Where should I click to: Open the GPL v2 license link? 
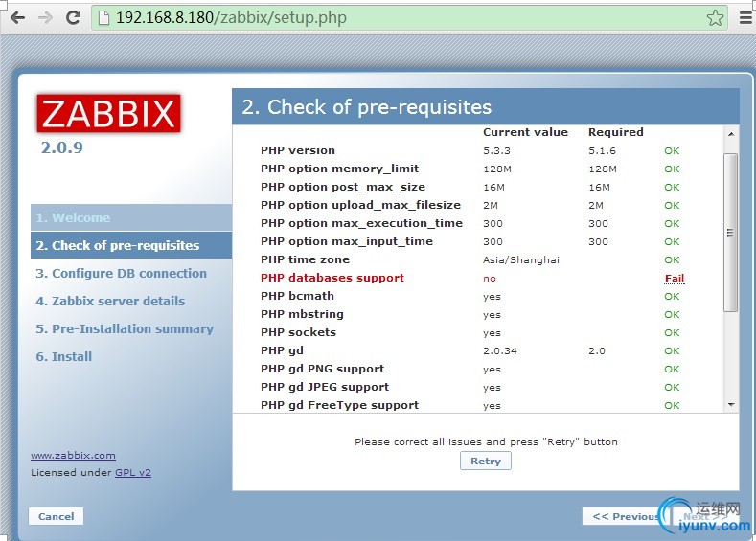click(x=133, y=473)
